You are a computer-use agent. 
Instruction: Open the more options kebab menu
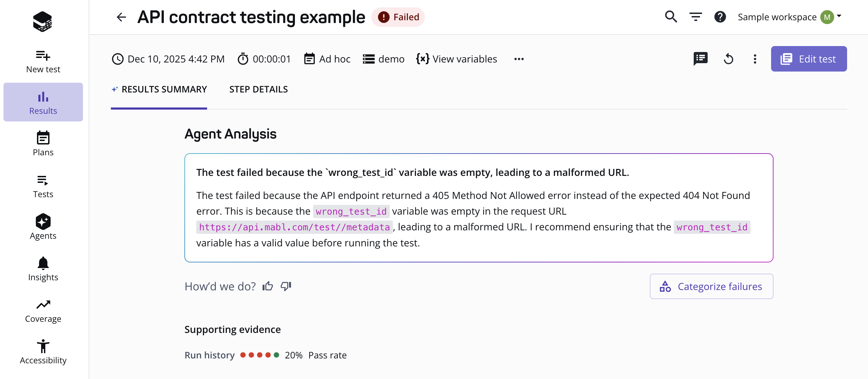pos(755,59)
